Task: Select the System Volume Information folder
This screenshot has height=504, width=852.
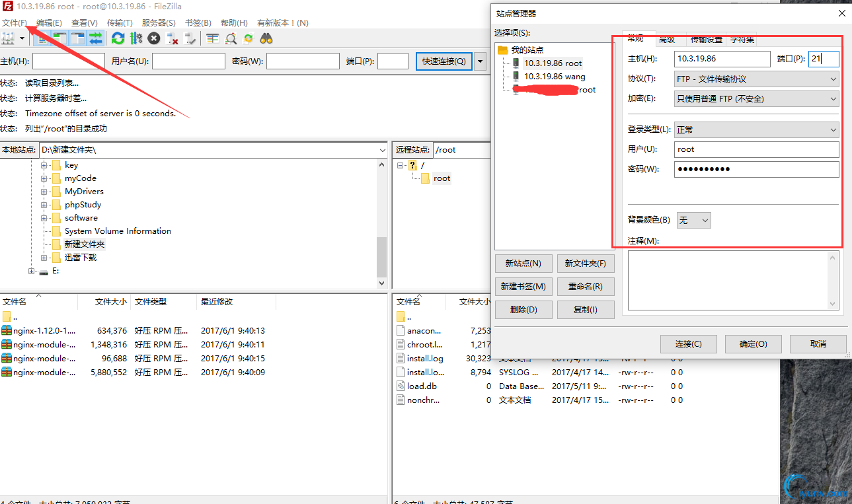Action: pyautogui.click(x=118, y=231)
